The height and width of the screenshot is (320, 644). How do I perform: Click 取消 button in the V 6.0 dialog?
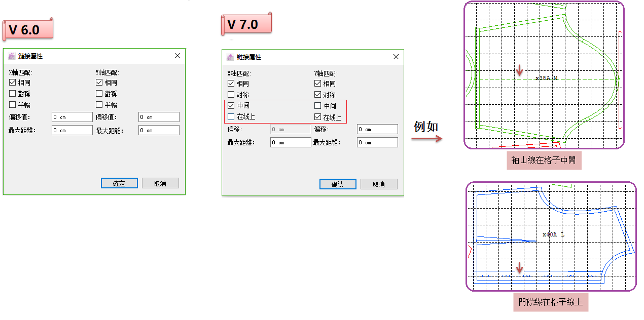coord(160,183)
